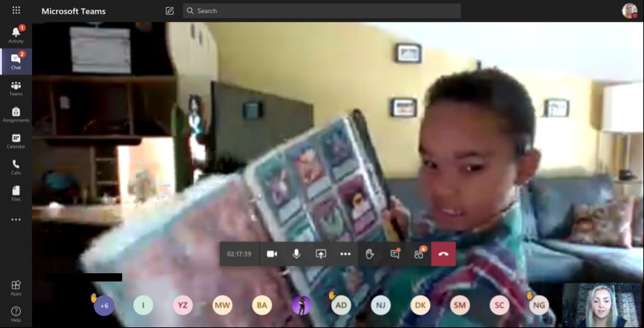The image size is (644, 328).
Task: Open Assignments in the sidebar
Action: click(x=16, y=114)
